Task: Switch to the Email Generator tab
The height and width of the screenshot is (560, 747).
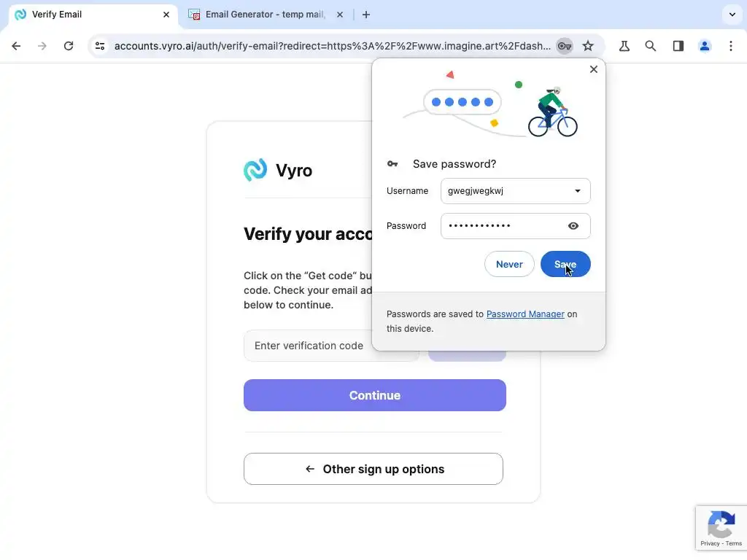Action: click(266, 15)
